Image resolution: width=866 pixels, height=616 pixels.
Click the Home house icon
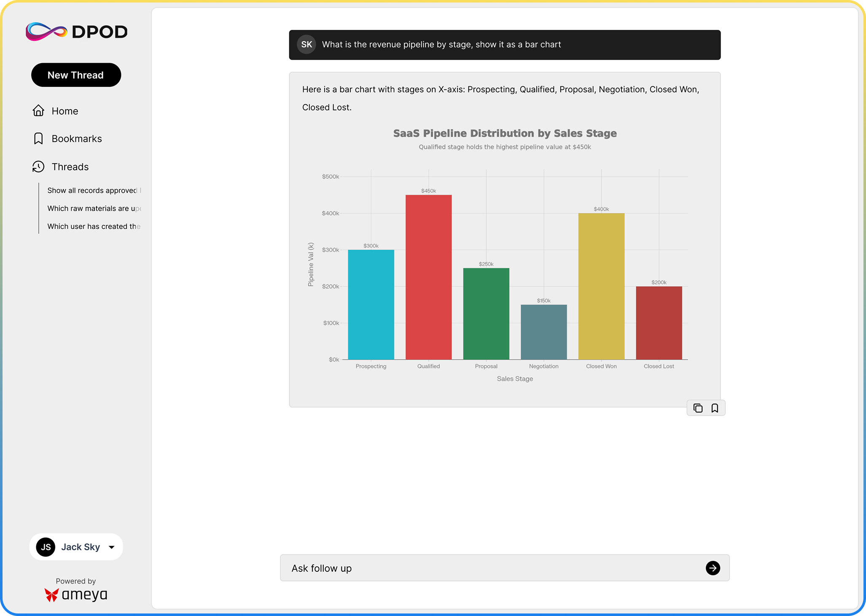[38, 111]
